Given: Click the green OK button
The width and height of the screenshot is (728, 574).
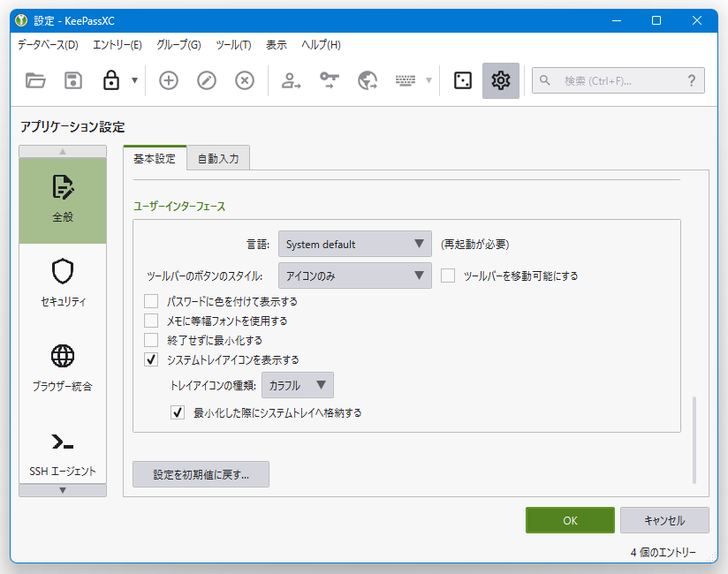Looking at the screenshot, I should click(x=570, y=520).
